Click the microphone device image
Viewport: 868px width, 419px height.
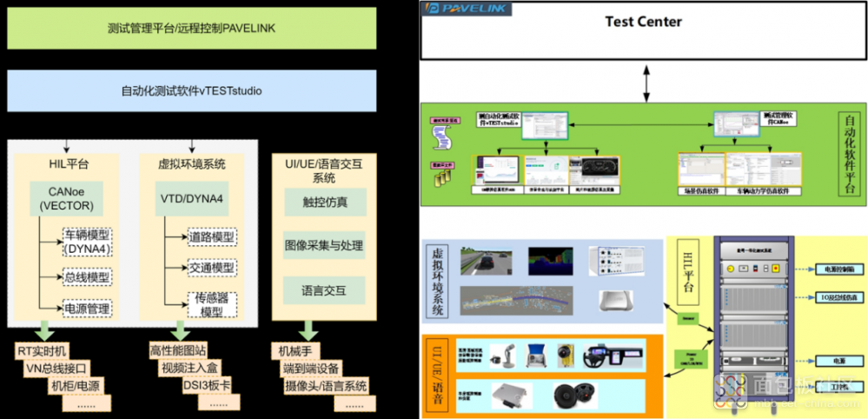coord(502,357)
